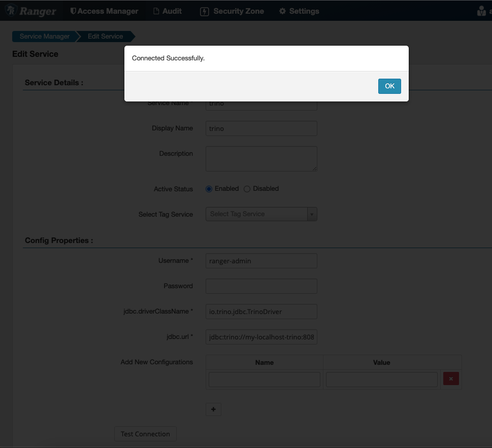Select the Disabled radio button
The width and height of the screenshot is (492, 448).
coord(247,189)
